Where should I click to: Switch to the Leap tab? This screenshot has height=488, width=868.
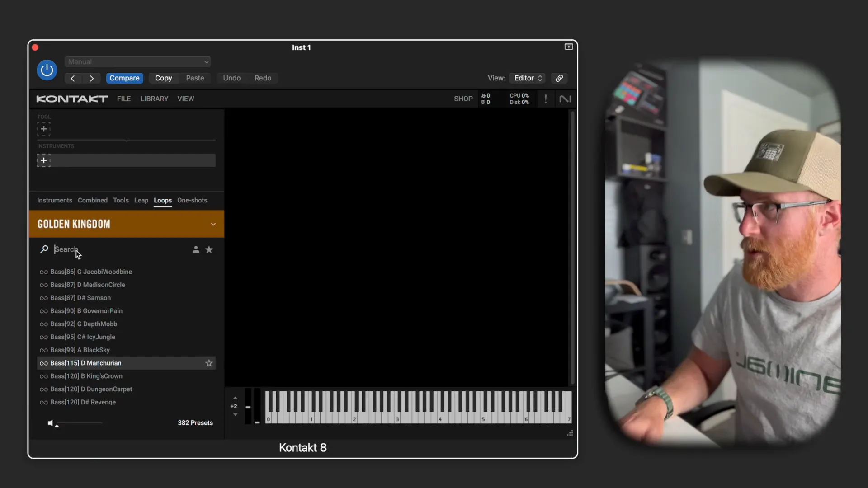pyautogui.click(x=141, y=201)
